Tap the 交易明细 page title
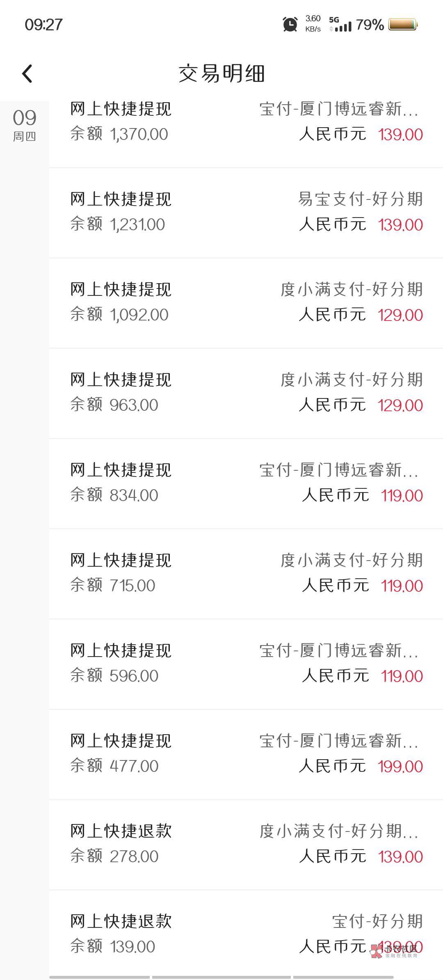The width and height of the screenshot is (443, 980). click(221, 74)
